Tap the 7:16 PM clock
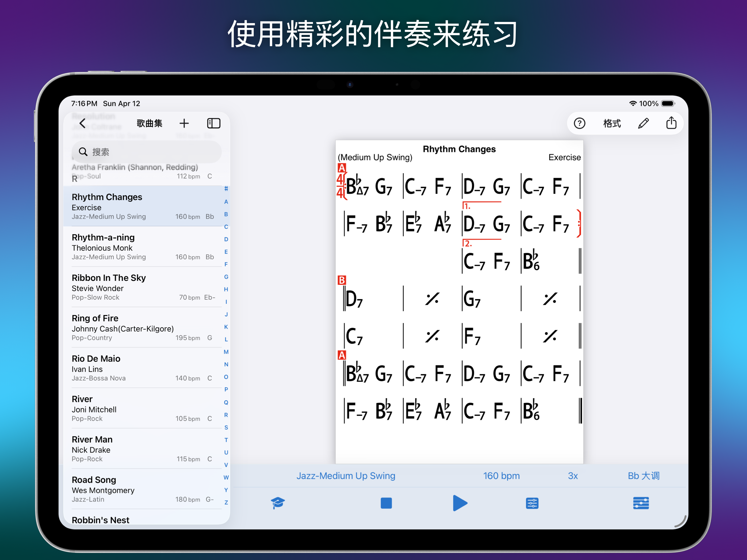The height and width of the screenshot is (560, 747). coord(84,103)
